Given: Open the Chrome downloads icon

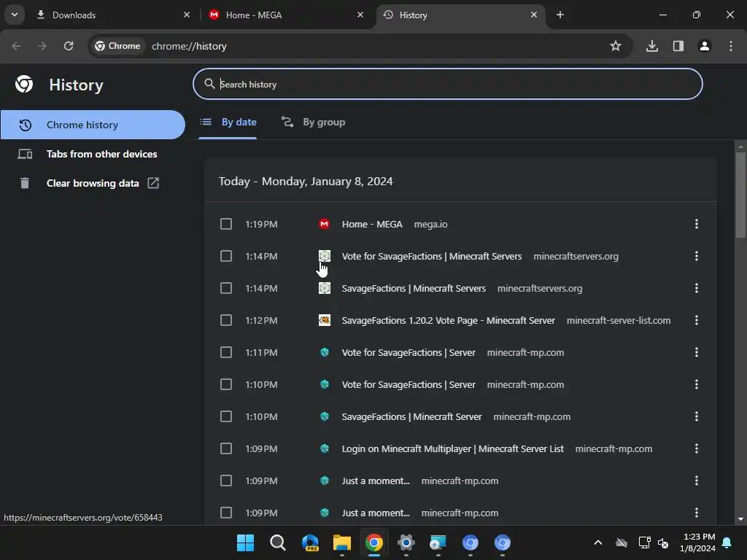Looking at the screenshot, I should [652, 46].
